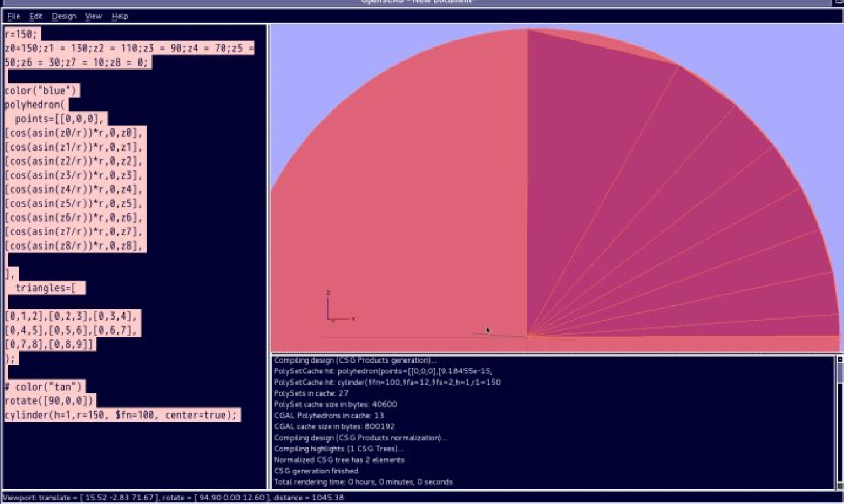Place cursor on the r=150; line
The width and height of the screenshot is (844, 504).
pos(21,34)
